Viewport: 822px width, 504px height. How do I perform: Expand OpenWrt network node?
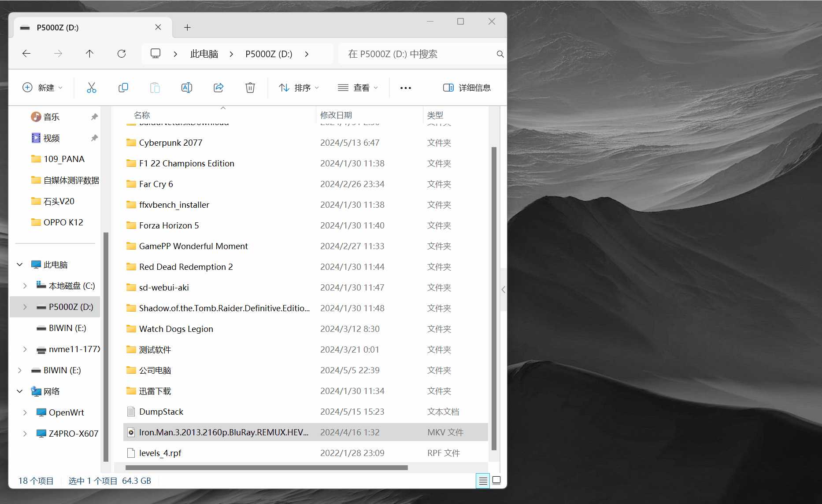pos(25,412)
